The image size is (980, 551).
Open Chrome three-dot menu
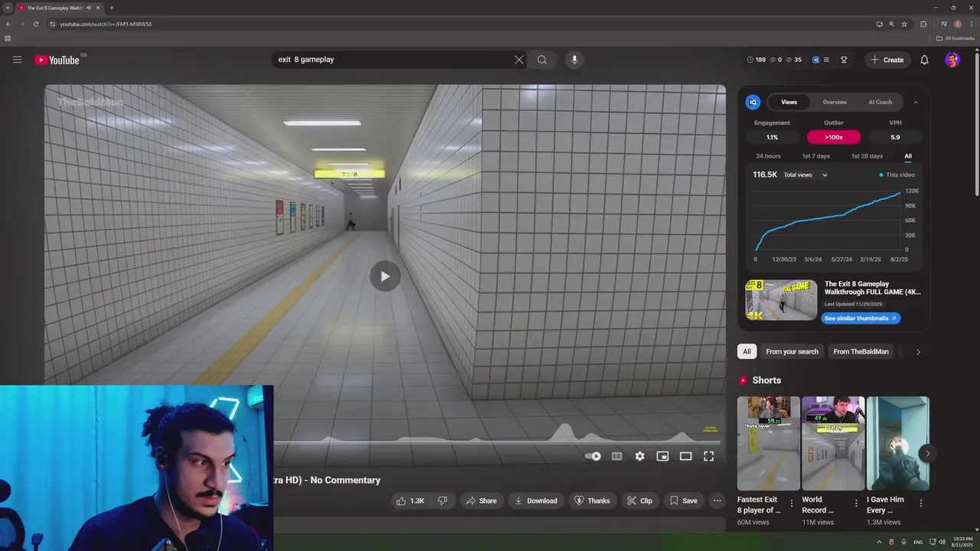point(971,24)
